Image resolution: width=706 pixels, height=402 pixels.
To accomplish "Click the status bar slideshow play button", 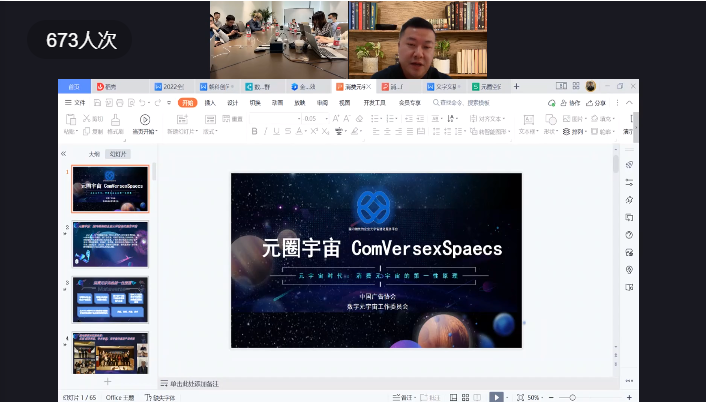I will pos(496,397).
